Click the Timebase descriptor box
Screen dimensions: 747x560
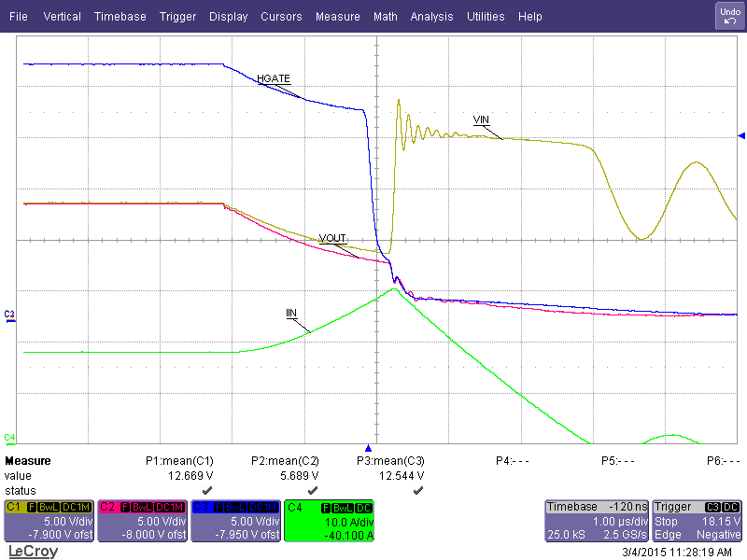tap(596, 521)
